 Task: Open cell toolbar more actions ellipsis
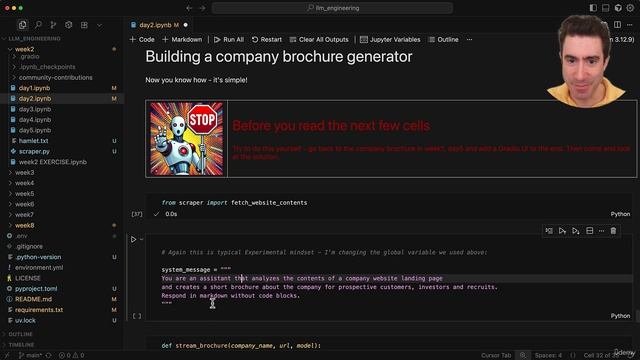pos(601,231)
